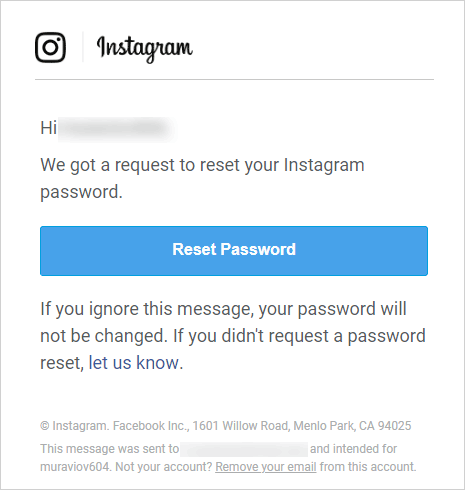465x490 pixels.
Task: Click the "from this account." footer text
Action: coord(368,467)
